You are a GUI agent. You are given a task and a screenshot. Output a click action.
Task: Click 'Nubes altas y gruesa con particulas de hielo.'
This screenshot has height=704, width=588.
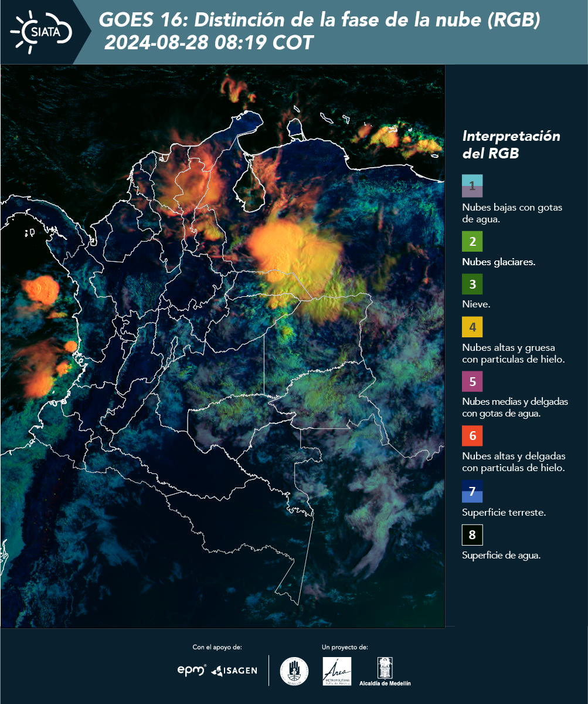[513, 353]
